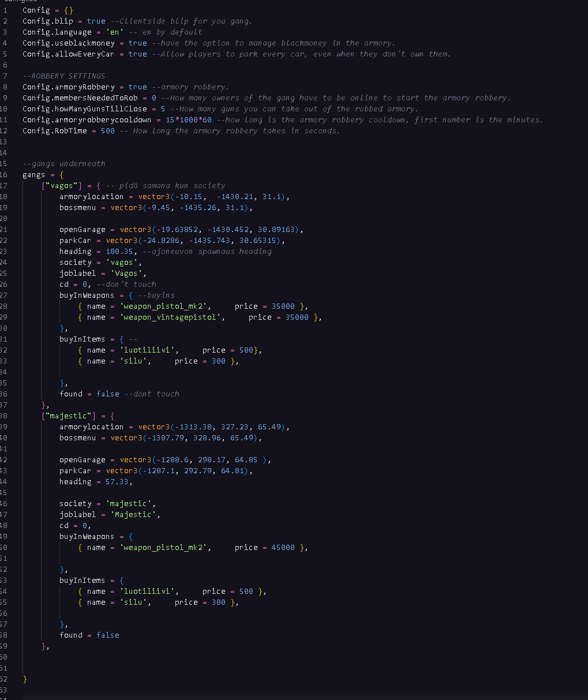Viewport: 588px width, 700px height.
Task: Click the "Config.howManyGunsTillClose" setting name
Action: coord(85,109)
